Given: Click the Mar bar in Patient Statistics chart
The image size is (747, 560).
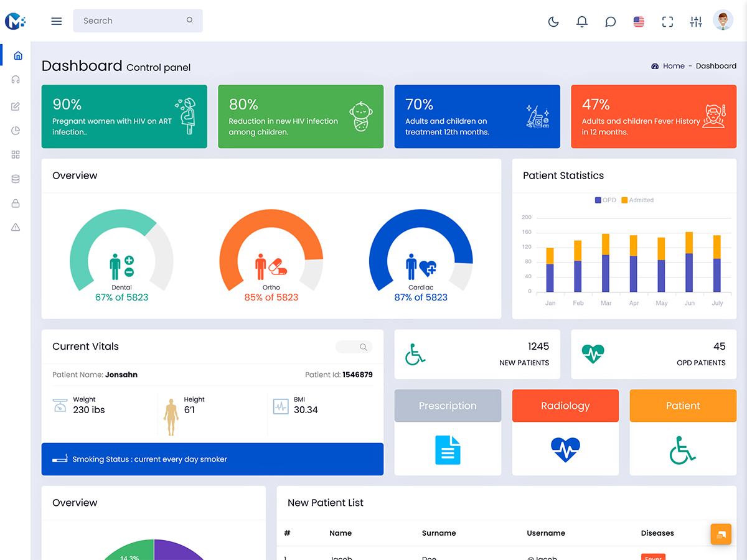Looking at the screenshot, I should coord(606,263).
